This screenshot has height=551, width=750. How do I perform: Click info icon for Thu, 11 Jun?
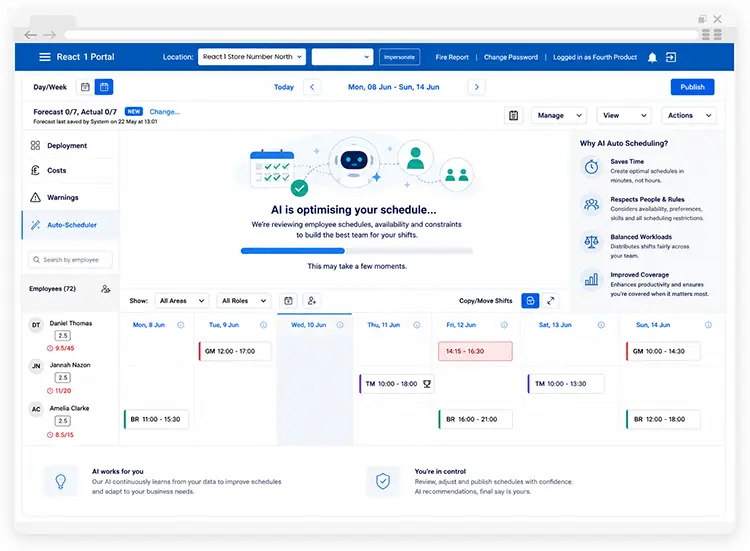[x=417, y=325]
